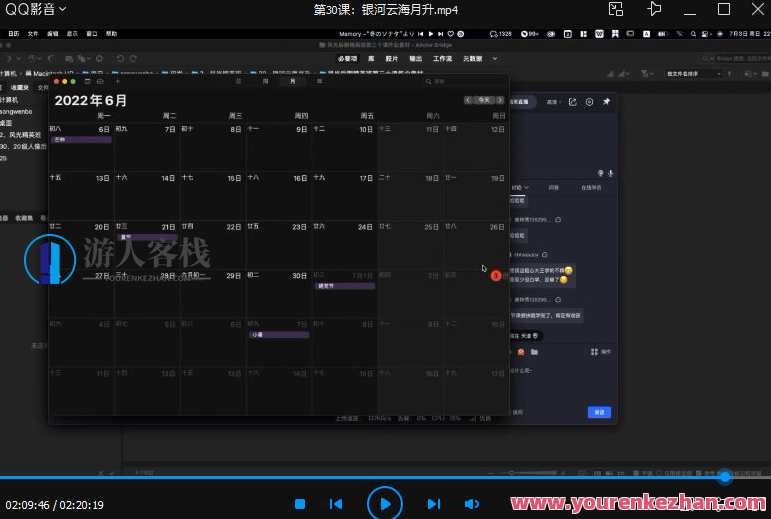Viewport: 771px width, 519px height.
Task: Stop video playback with the square button
Action: pyautogui.click(x=300, y=504)
